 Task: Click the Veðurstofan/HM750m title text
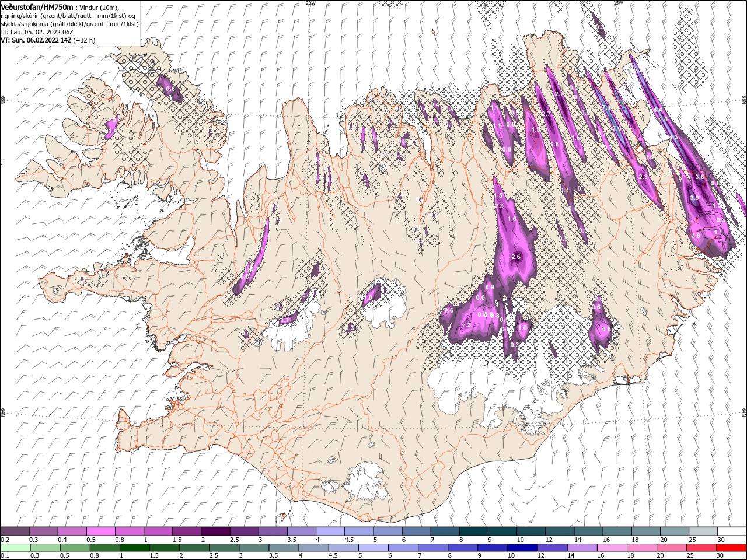(37, 6)
